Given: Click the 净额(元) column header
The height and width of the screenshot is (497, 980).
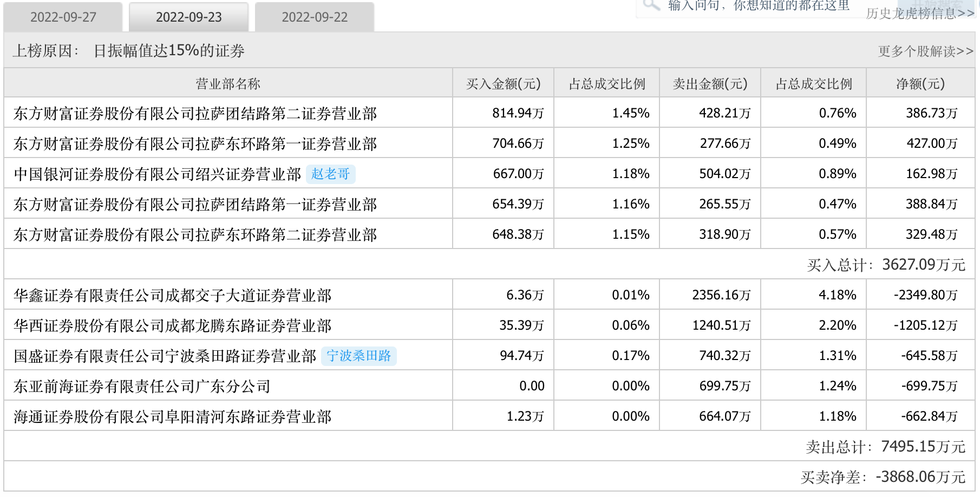Looking at the screenshot, I should tap(920, 84).
